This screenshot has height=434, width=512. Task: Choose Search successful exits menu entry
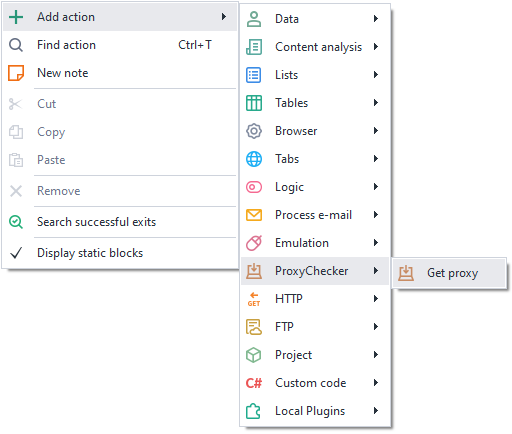(120, 222)
